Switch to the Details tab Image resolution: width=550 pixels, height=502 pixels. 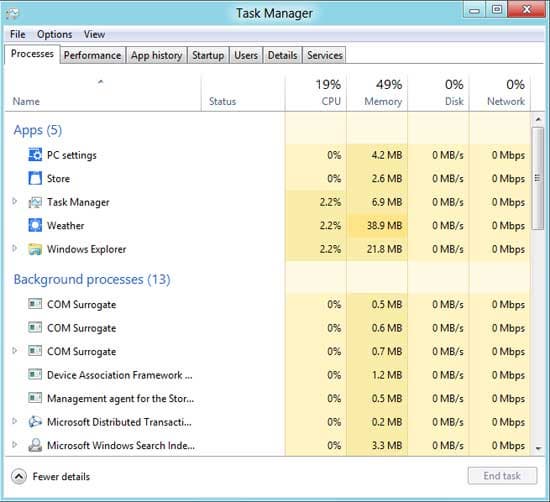click(x=282, y=55)
